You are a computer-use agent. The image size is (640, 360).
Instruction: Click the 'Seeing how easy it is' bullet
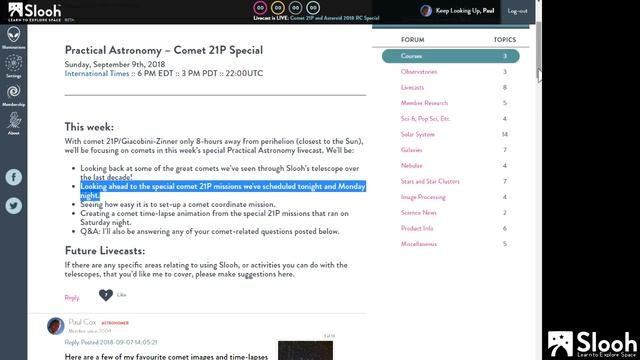[178, 204]
